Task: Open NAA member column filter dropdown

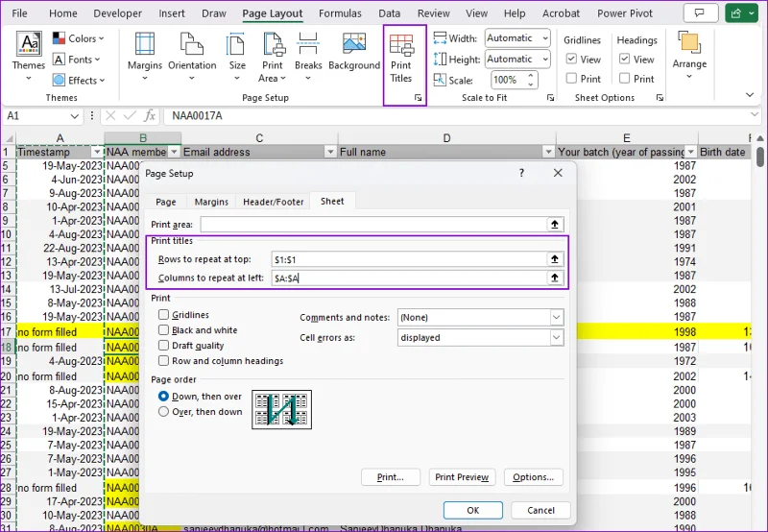Action: (174, 152)
